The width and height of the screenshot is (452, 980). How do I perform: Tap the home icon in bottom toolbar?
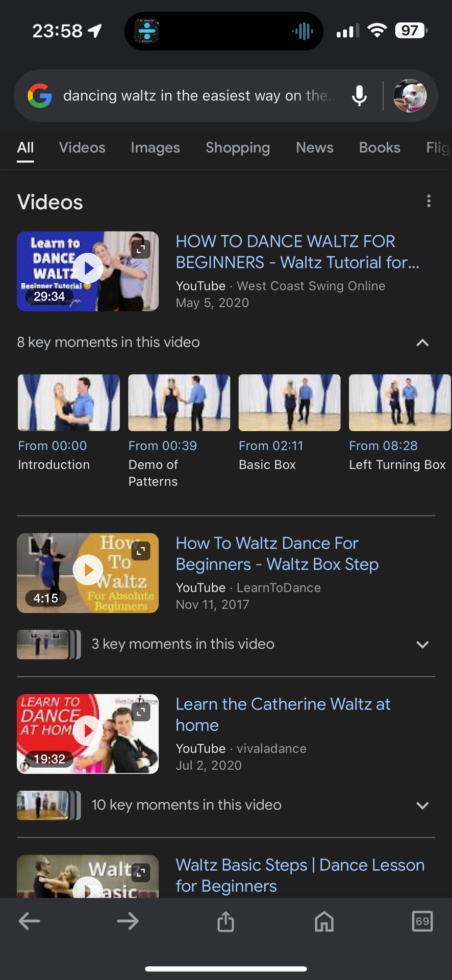[x=324, y=921]
